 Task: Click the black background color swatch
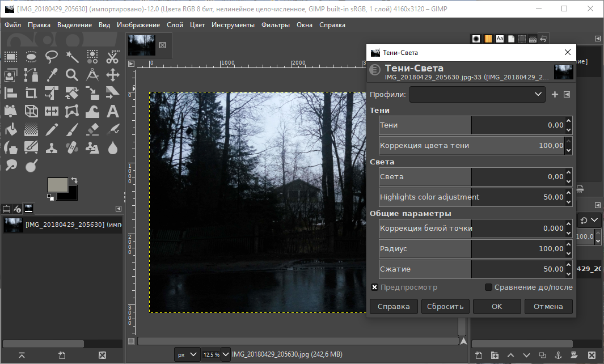[71, 194]
